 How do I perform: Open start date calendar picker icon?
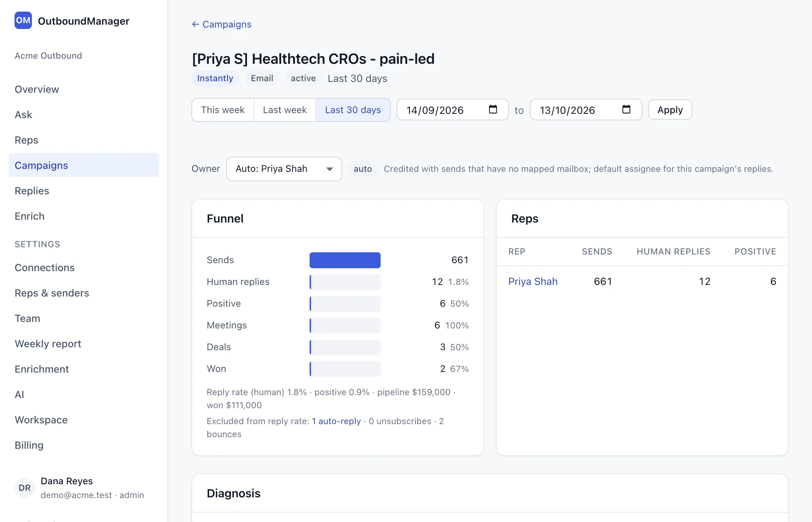[493, 109]
